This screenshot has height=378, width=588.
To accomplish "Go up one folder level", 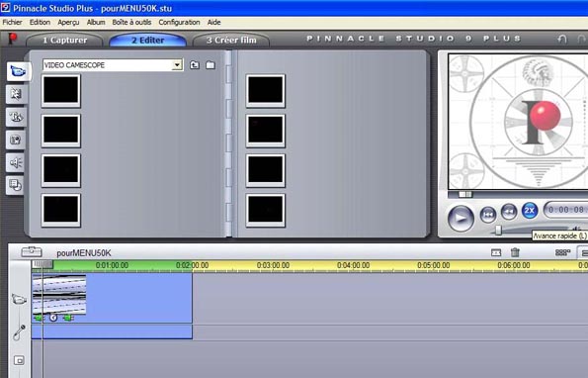I will pyautogui.click(x=195, y=65).
